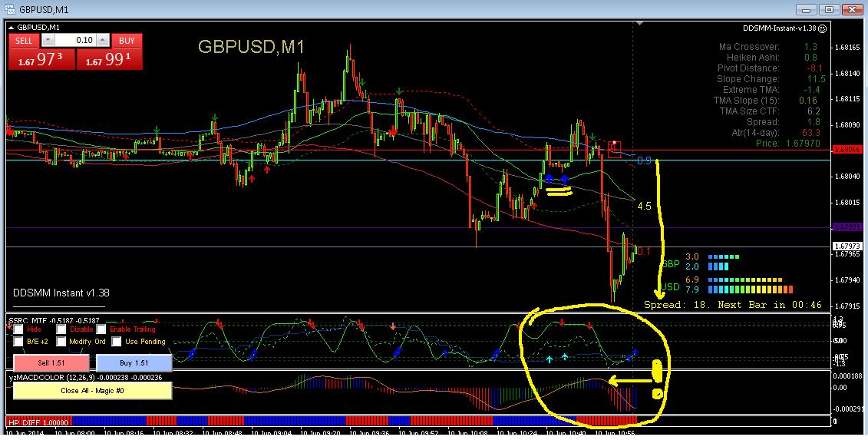Tick the Disable checkbox
Screen dimensions: 868x440
(x=61, y=329)
